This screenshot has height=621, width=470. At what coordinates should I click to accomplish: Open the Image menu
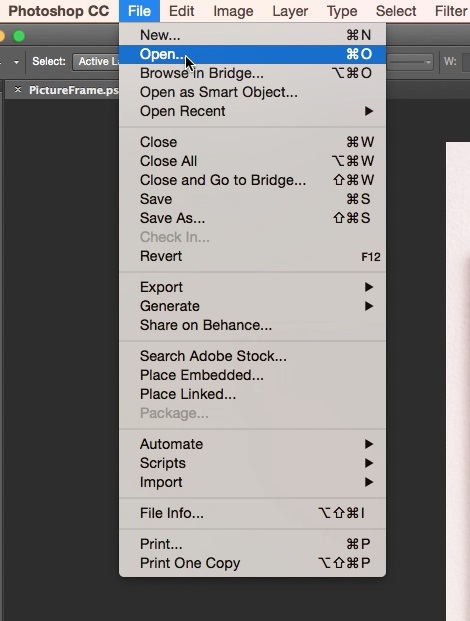click(x=233, y=11)
